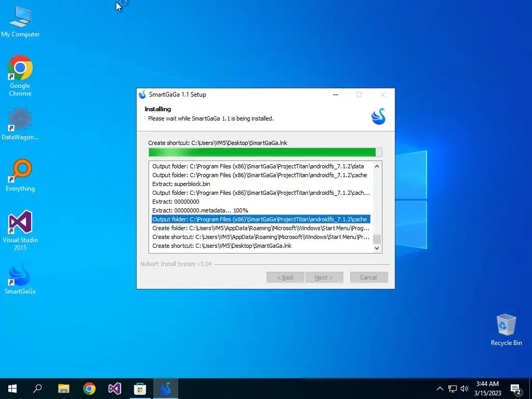532x399 pixels.
Task: Click the disabled maximize button of Setup
Action: tap(359, 95)
